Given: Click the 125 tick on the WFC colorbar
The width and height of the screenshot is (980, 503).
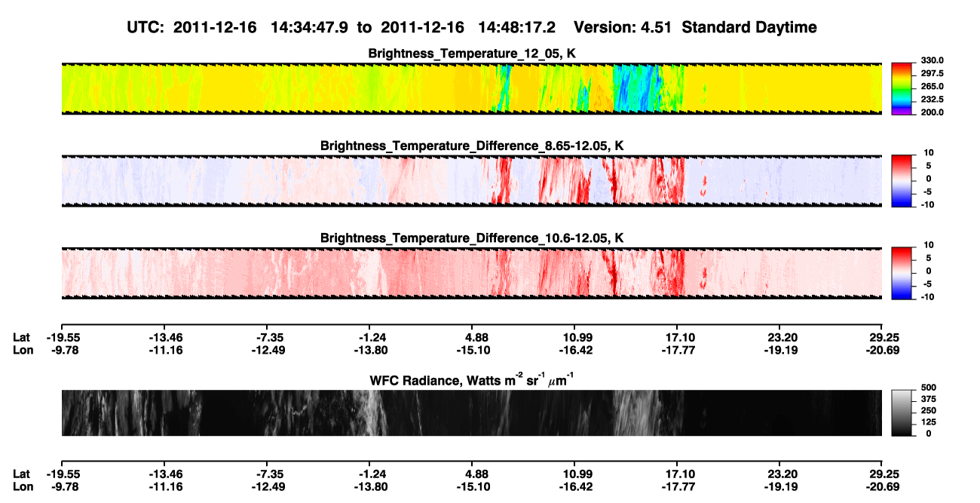Looking at the screenshot, I should tap(927, 423).
